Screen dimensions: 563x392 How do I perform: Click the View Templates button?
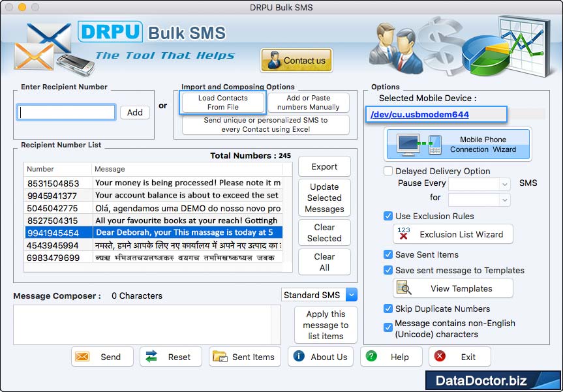(x=453, y=288)
